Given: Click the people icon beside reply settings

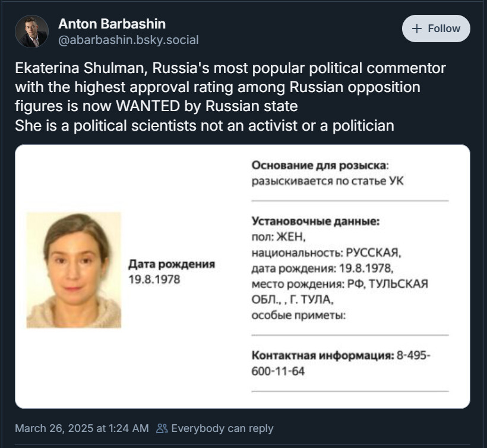Looking at the screenshot, I should click(x=162, y=428).
